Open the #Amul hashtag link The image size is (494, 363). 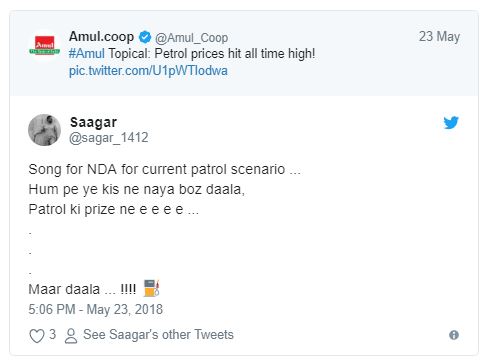[x=86, y=53]
